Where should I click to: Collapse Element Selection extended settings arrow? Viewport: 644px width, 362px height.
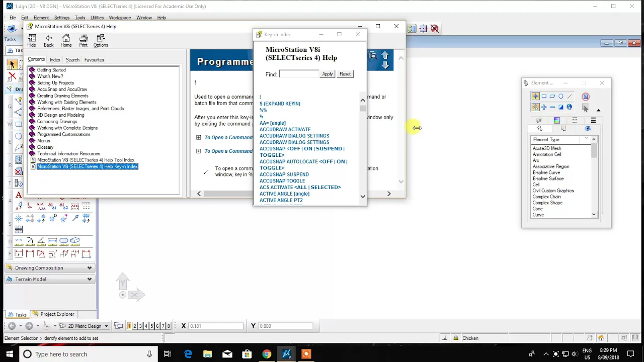tap(598, 110)
